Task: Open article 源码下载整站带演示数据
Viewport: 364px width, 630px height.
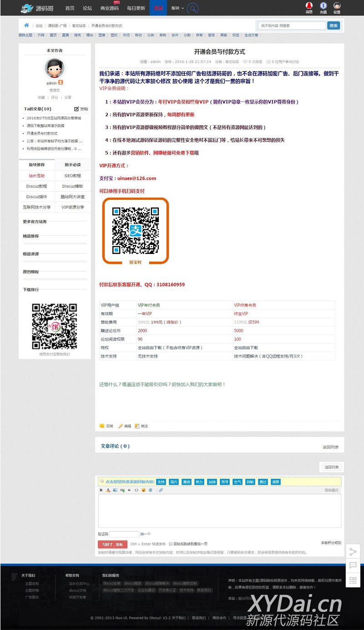Action: coord(45,126)
